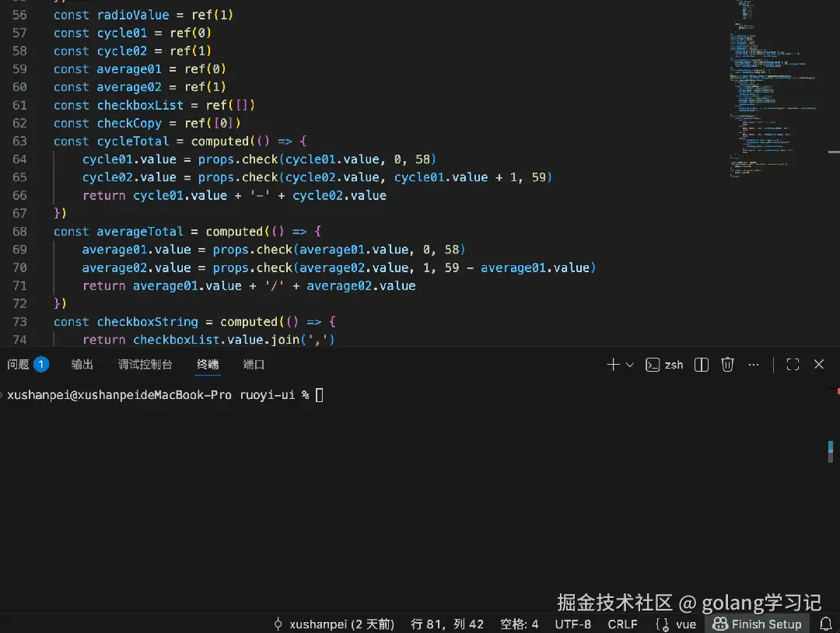Click 'cycle02' declaration on line 58
This screenshot has height=633, width=840.
click(x=122, y=51)
